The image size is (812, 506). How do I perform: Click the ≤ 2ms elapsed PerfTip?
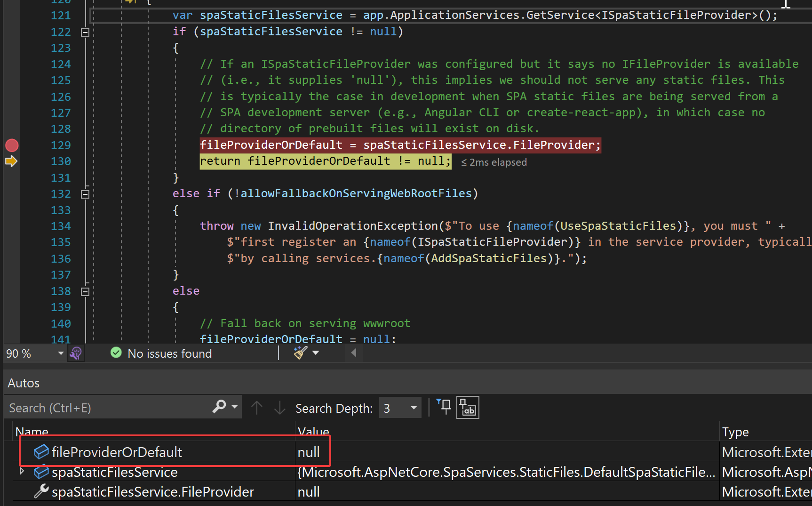coord(494,162)
